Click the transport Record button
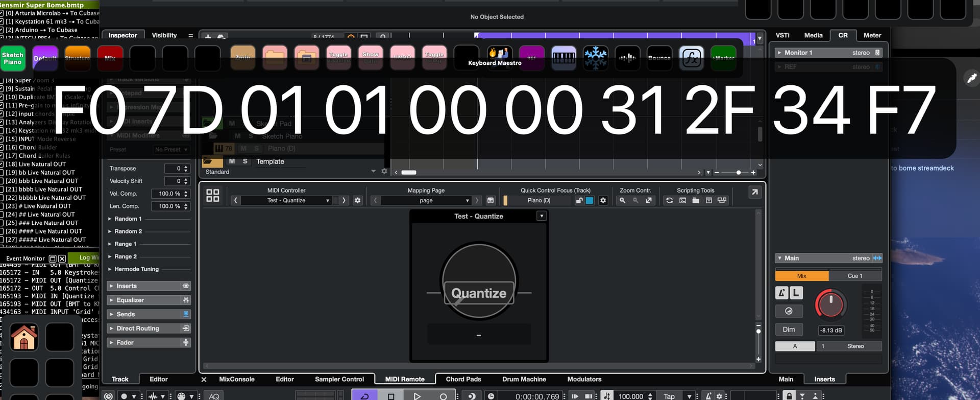 point(443,396)
